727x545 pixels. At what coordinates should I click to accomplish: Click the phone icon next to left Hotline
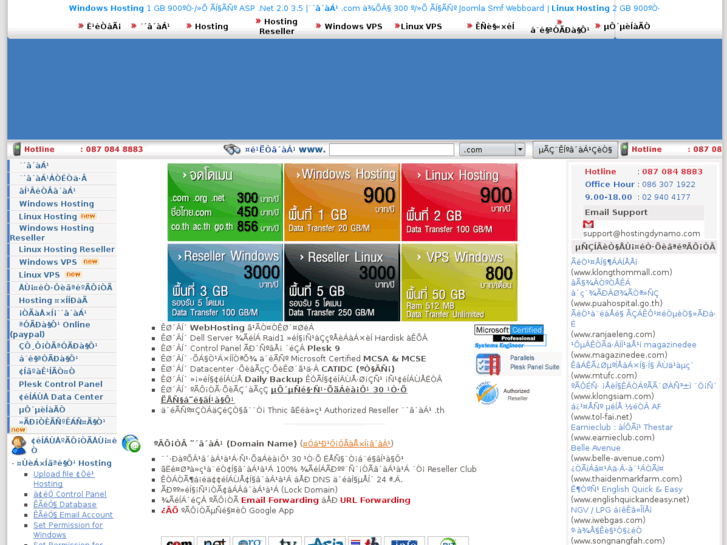13,149
